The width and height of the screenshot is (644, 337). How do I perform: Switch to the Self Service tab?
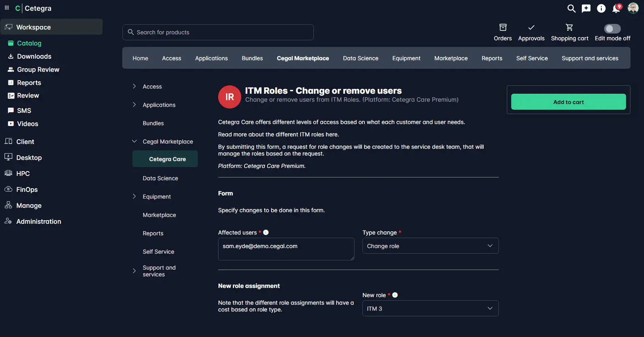point(532,58)
